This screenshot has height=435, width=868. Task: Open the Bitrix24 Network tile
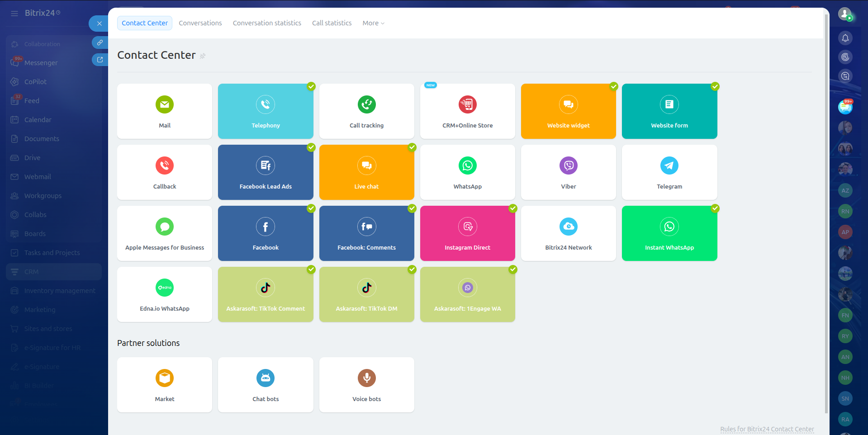coord(569,233)
